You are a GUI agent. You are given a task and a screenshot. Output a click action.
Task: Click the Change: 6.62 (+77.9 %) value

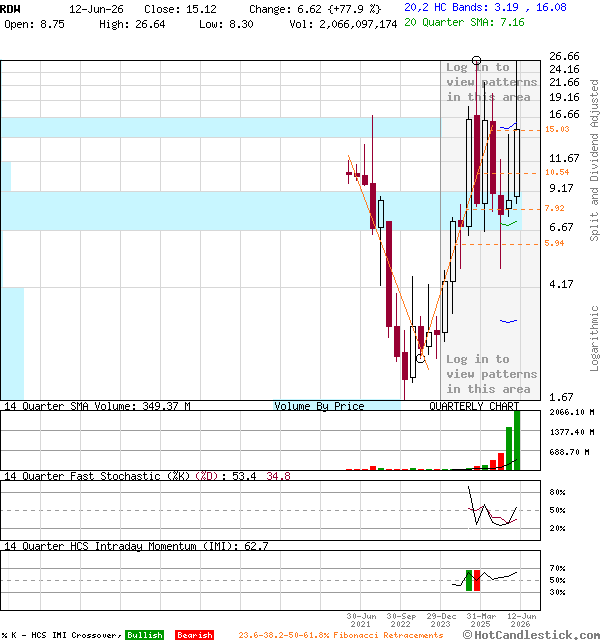315,9
